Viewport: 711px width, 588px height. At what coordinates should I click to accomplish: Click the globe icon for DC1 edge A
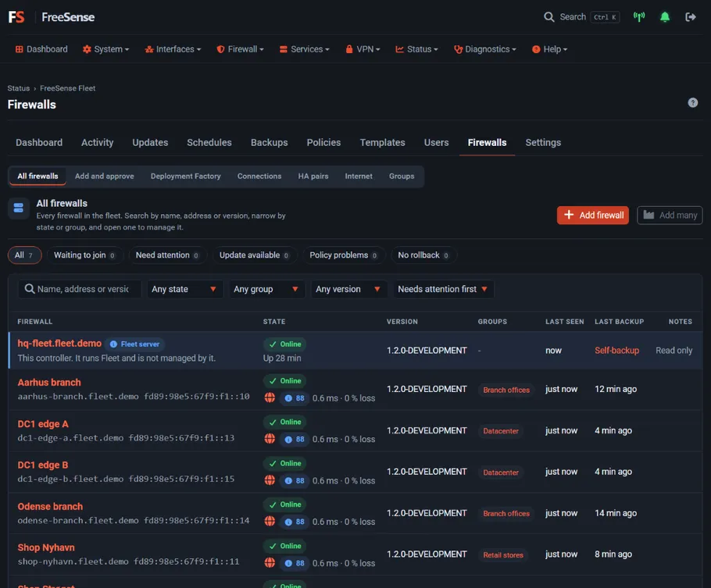(270, 439)
